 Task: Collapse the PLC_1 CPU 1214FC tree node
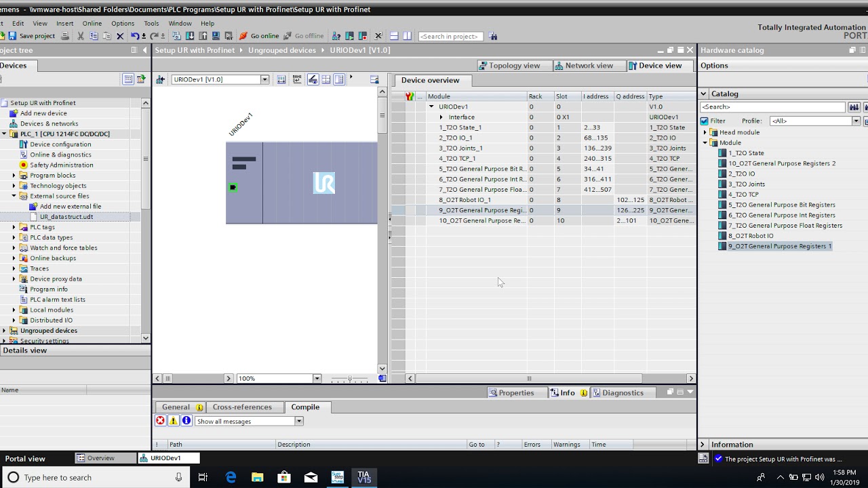[4, 134]
